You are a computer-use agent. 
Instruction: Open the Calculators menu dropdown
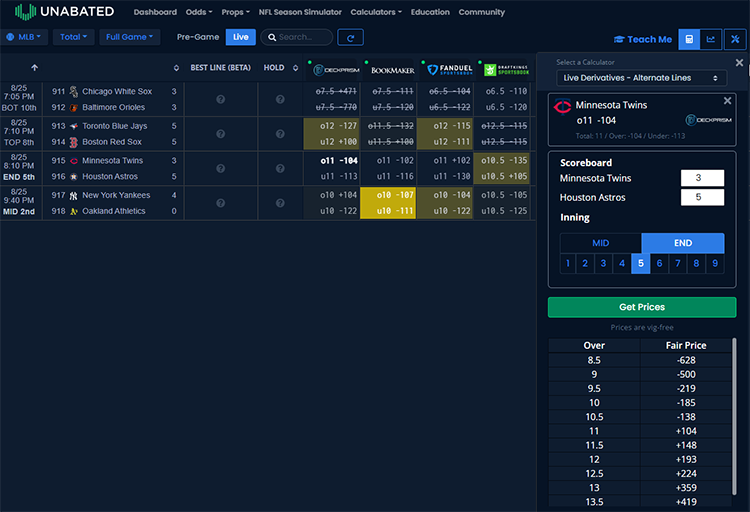[376, 12]
